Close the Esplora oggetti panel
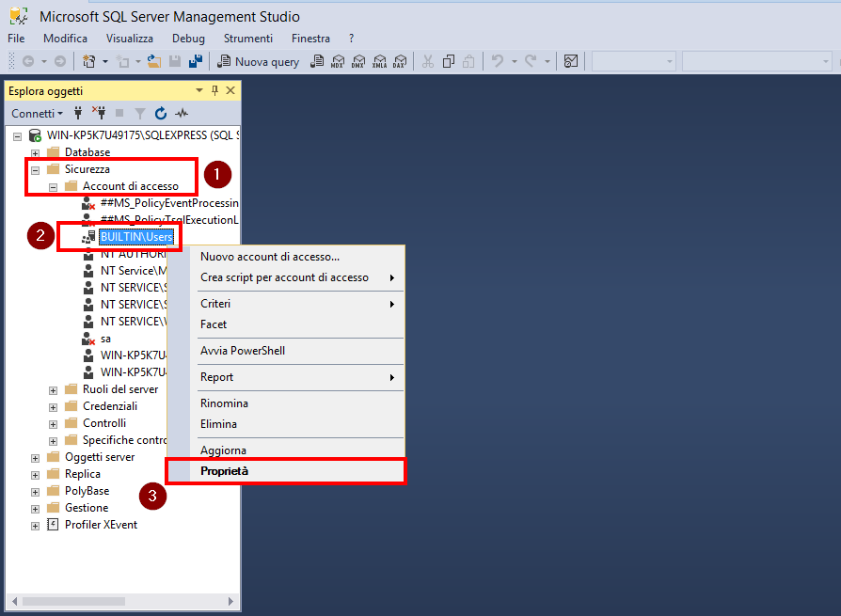 coord(230,90)
